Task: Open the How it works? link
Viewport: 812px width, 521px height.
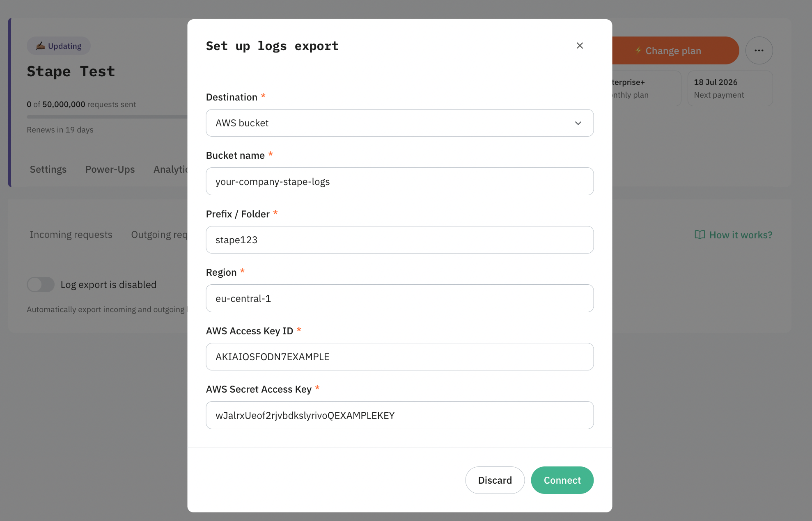Action: pos(733,235)
